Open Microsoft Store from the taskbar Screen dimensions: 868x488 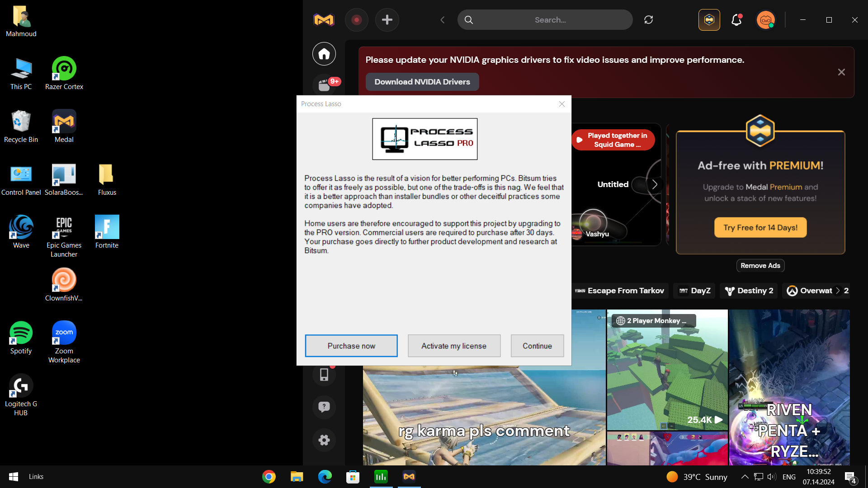click(353, 477)
